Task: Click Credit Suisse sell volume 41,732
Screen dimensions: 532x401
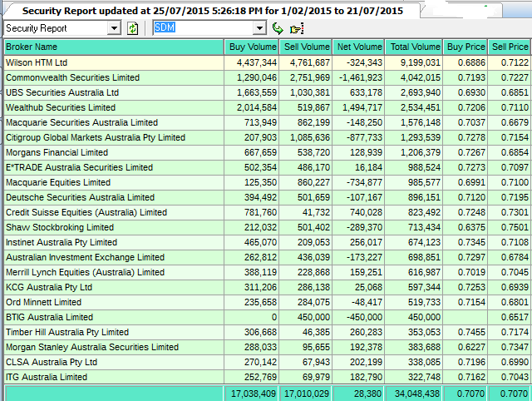Action: click(x=316, y=212)
